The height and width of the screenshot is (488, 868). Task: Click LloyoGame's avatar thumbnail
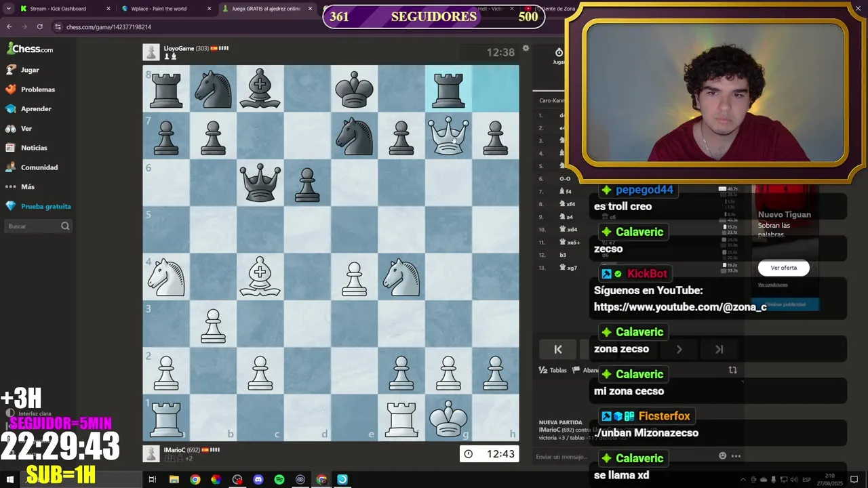tap(151, 52)
